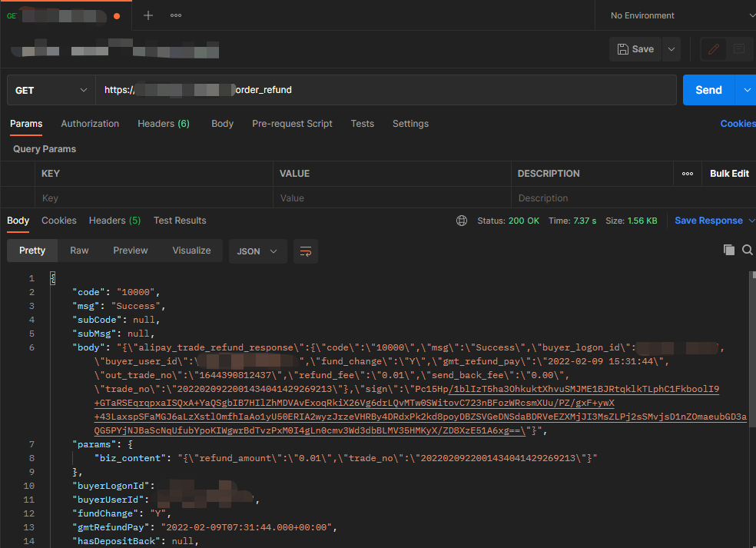Copy the response with copy icon
Screen dimensions: 756x548
pos(728,250)
